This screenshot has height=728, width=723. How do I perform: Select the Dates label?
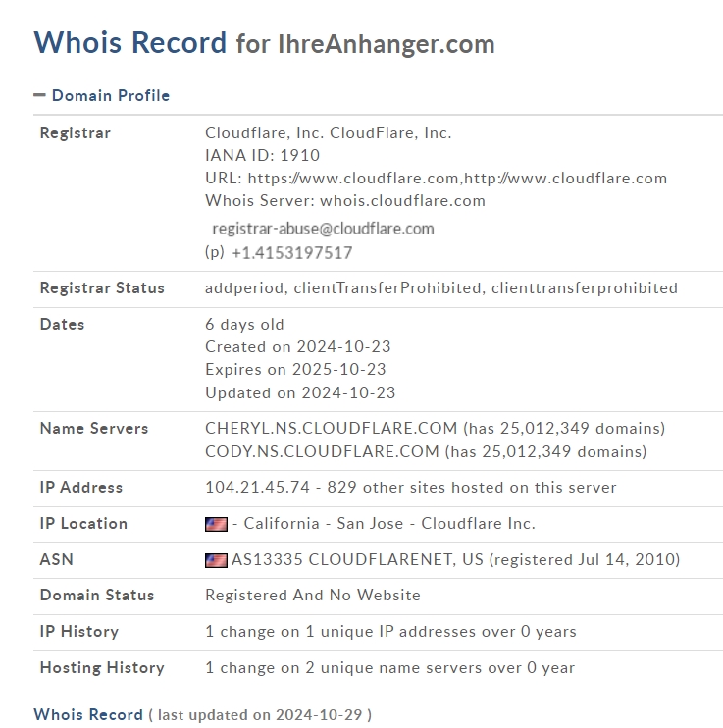(x=62, y=325)
